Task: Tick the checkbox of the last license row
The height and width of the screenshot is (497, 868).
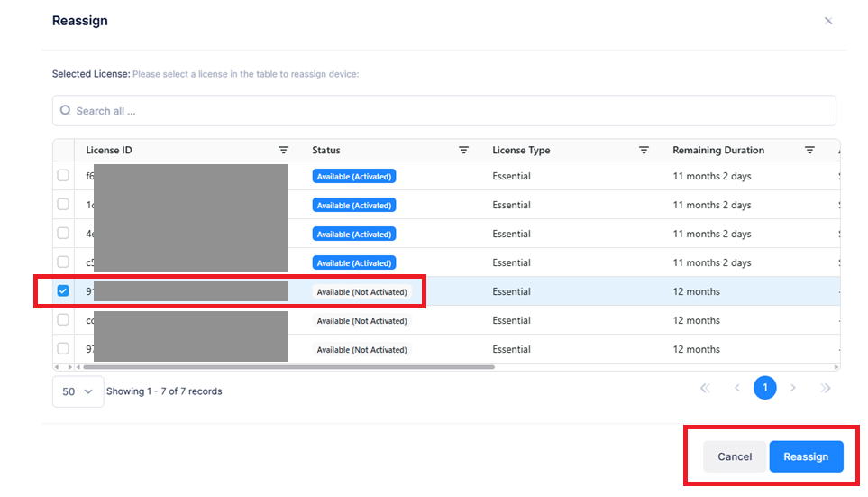Action: tap(63, 349)
